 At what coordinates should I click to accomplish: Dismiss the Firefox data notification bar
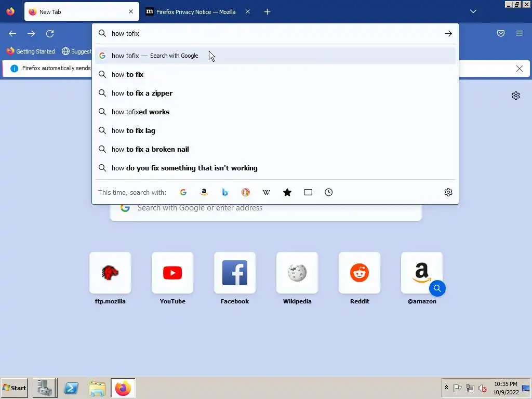[x=519, y=69]
